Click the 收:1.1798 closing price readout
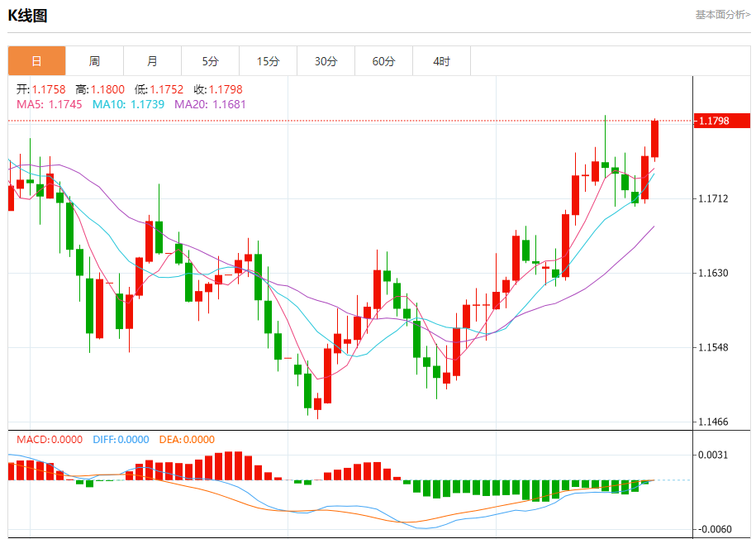The image size is (756, 539). [218, 89]
